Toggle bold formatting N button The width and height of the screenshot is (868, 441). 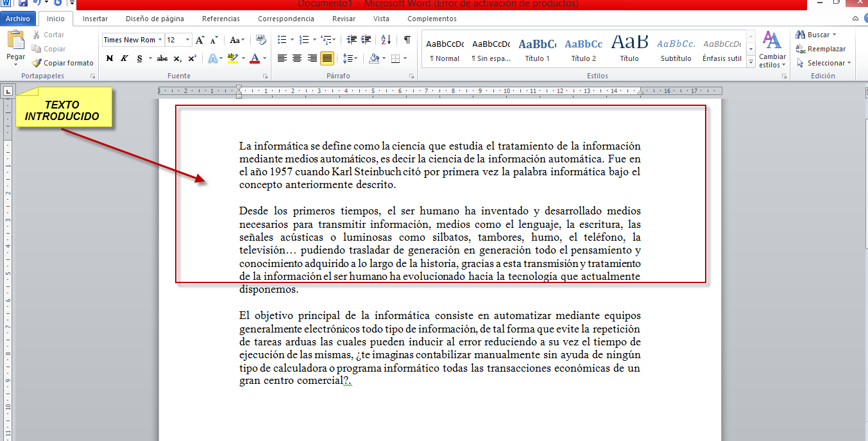coord(109,58)
